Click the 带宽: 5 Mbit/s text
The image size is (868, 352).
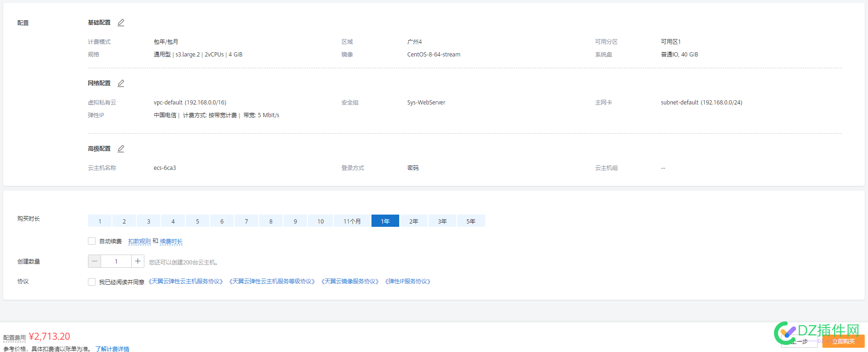pyautogui.click(x=261, y=115)
